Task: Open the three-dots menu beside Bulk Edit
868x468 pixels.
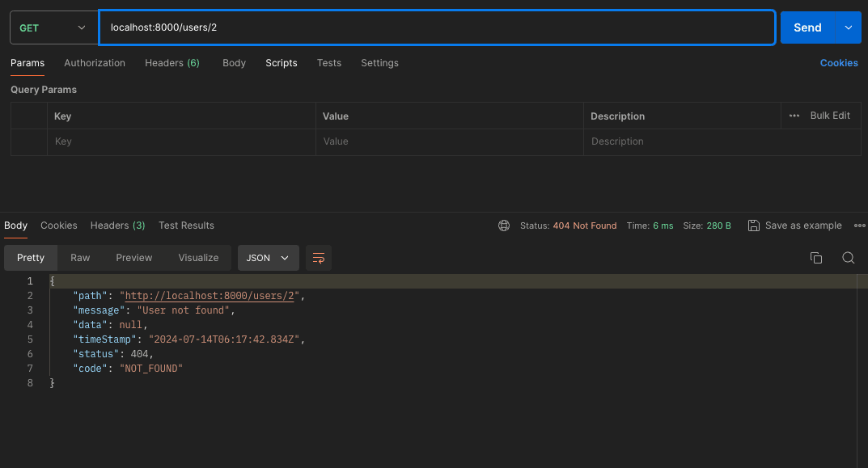Action: (x=794, y=116)
